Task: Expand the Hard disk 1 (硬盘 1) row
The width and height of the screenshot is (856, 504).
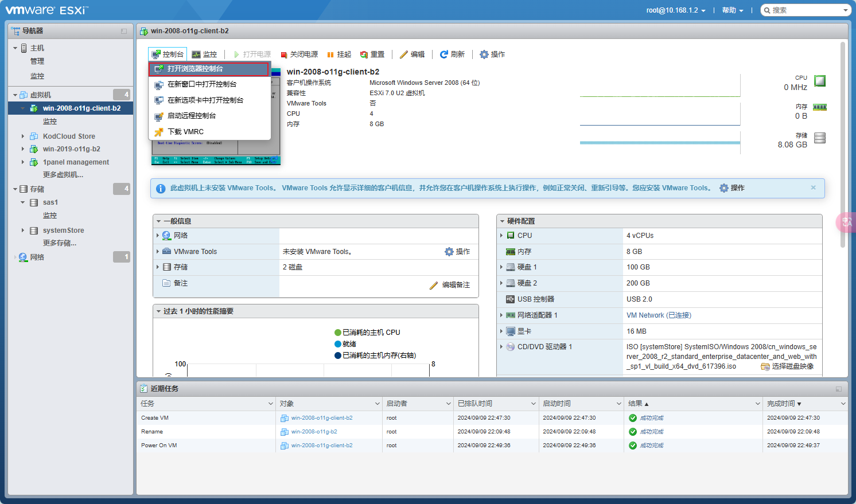Action: click(x=501, y=267)
